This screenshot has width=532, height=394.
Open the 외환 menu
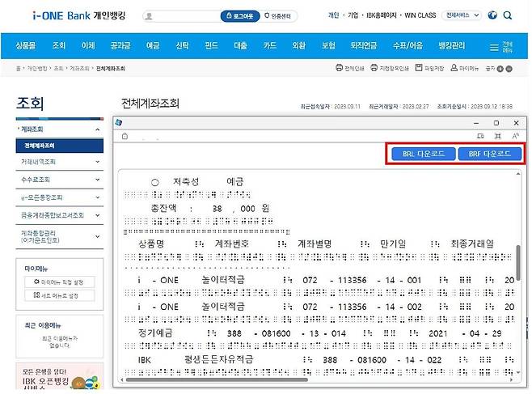[x=299, y=45]
